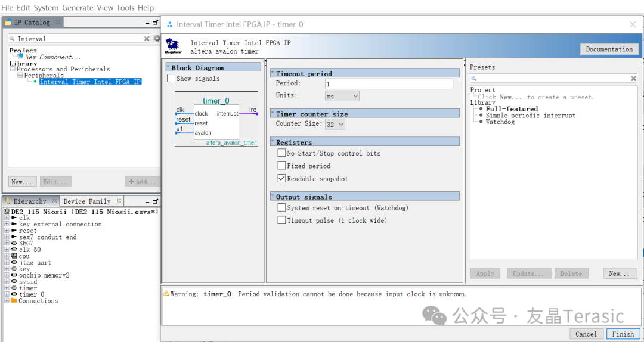Minimize the Hierarchy panel
This screenshot has height=342, width=644.
coord(148,202)
